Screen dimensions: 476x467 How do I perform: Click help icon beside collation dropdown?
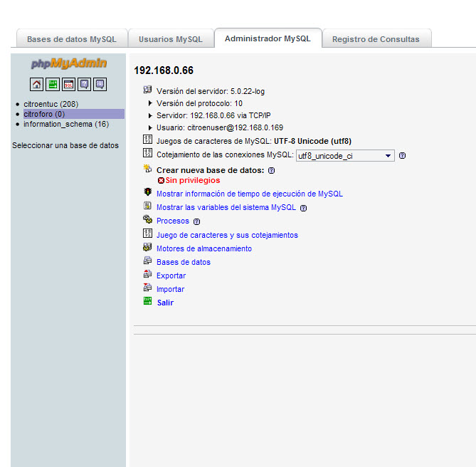402,155
